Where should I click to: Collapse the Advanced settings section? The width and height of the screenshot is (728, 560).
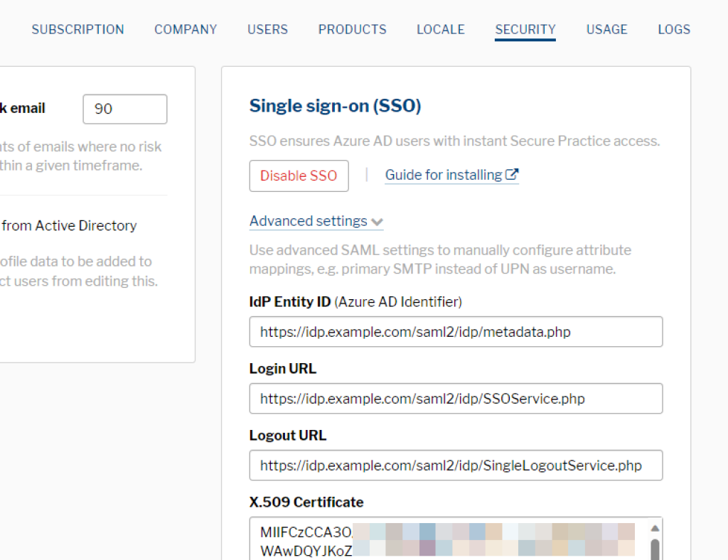click(309, 221)
